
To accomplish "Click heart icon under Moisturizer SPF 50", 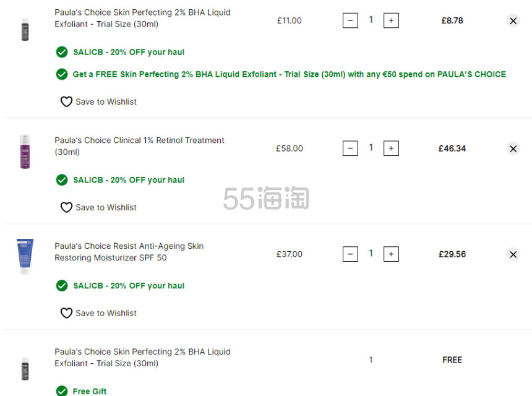I will pos(66,313).
